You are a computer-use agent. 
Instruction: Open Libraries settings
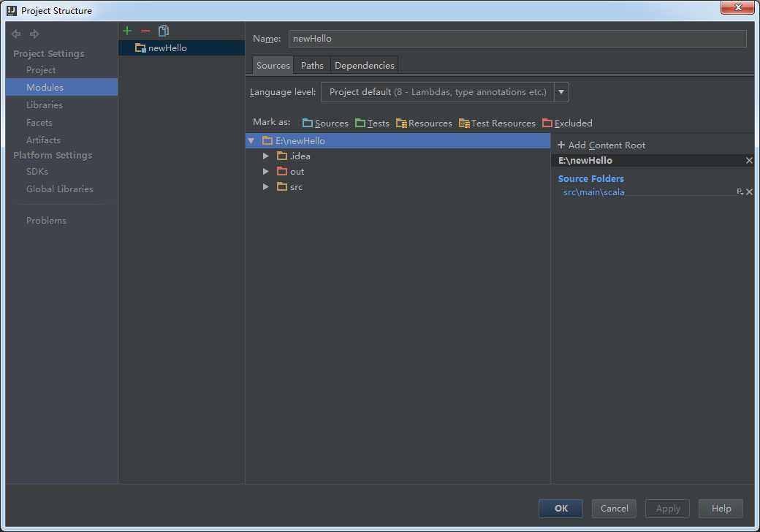[45, 104]
